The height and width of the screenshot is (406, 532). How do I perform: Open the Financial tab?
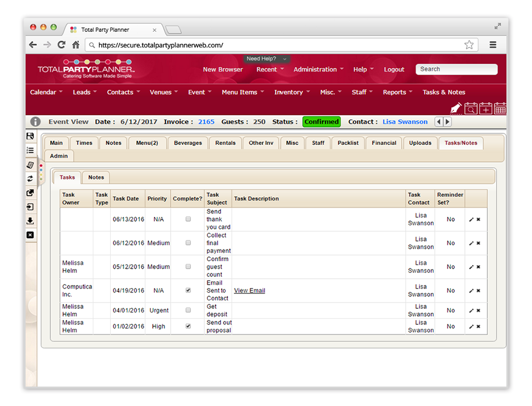tap(384, 143)
